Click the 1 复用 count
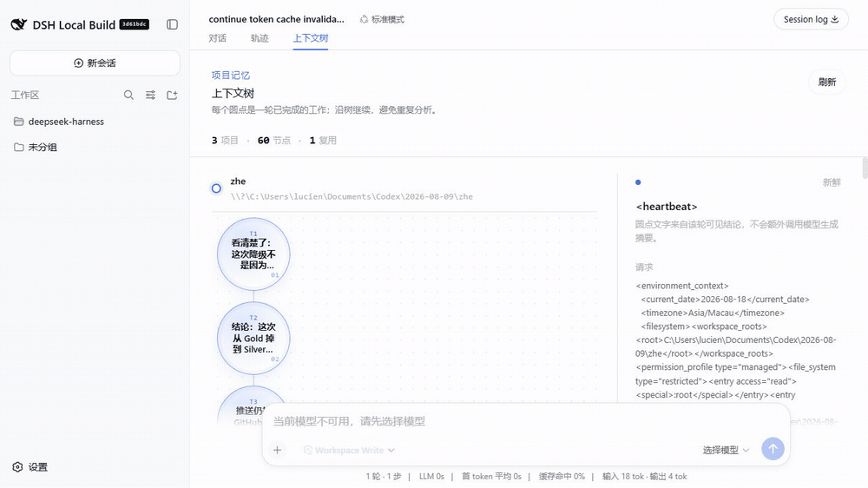This screenshot has width=868, height=488. [x=323, y=141]
